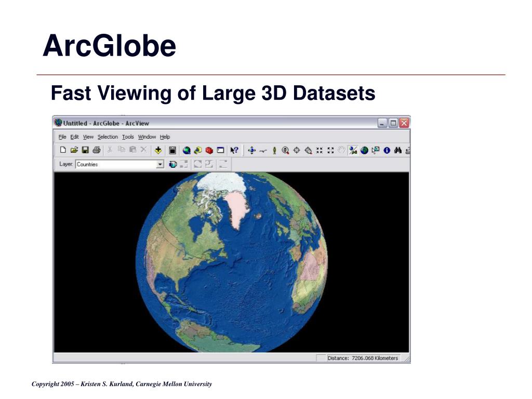Select the Fly tool bird icon
Viewport: 532px width, 399px height.
click(x=263, y=151)
